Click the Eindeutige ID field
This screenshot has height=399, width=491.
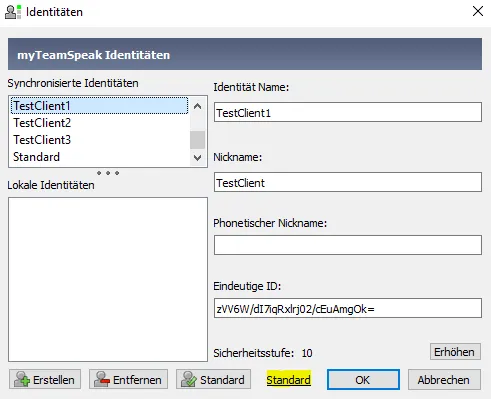click(348, 308)
